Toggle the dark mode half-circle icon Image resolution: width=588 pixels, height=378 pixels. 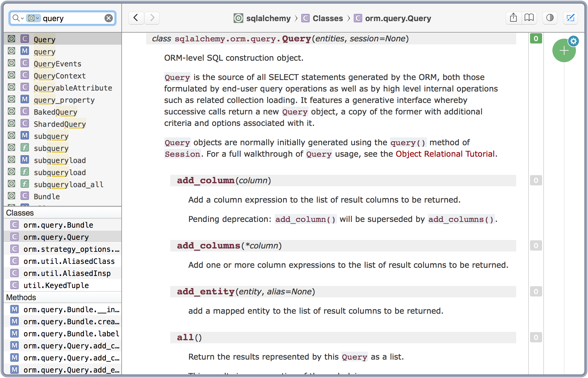tap(550, 18)
